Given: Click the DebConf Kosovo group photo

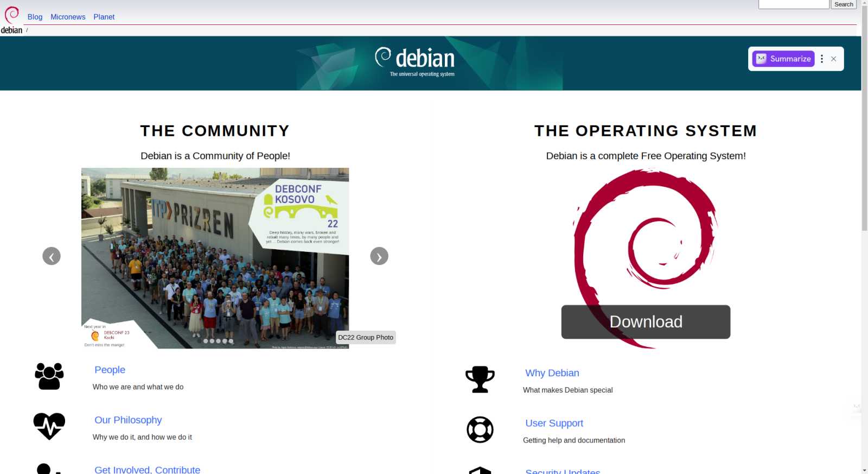Looking at the screenshot, I should point(215,258).
